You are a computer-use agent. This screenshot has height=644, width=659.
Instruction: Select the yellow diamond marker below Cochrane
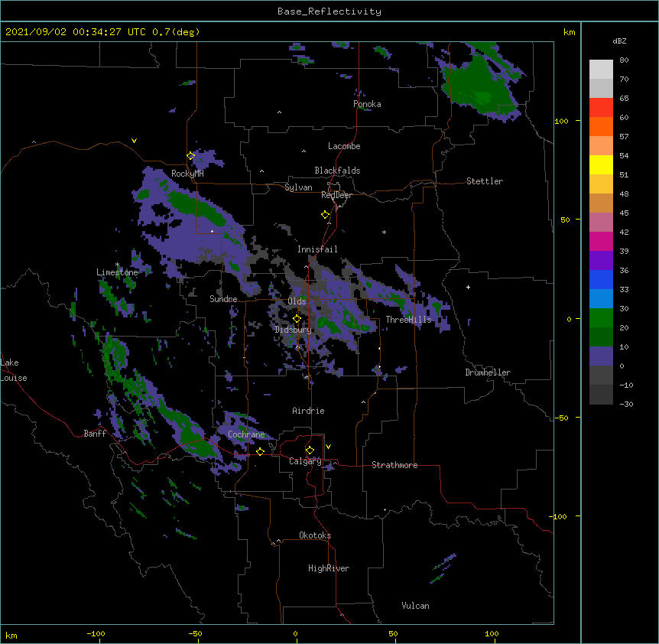point(260,451)
